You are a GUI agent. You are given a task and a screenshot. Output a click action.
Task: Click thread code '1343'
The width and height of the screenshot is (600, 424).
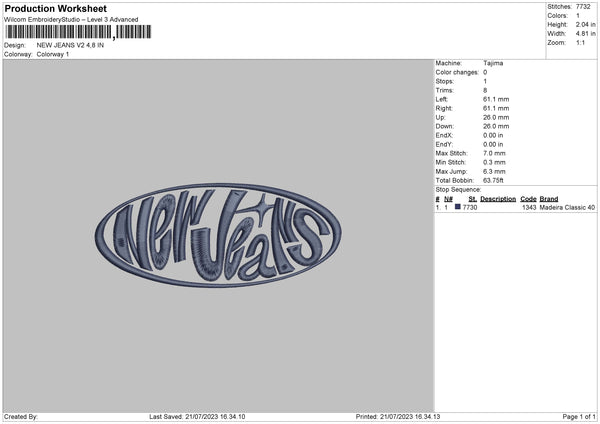[x=529, y=207]
